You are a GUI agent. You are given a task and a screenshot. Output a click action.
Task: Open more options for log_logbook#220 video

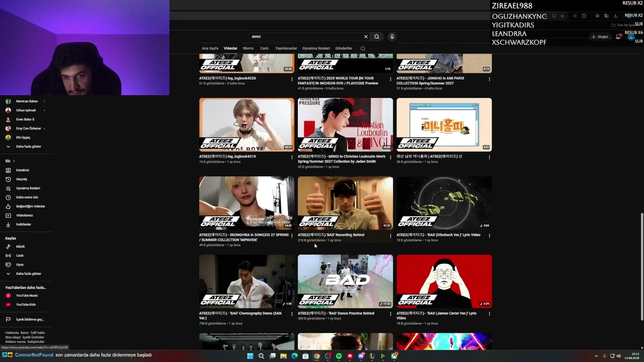(292, 79)
